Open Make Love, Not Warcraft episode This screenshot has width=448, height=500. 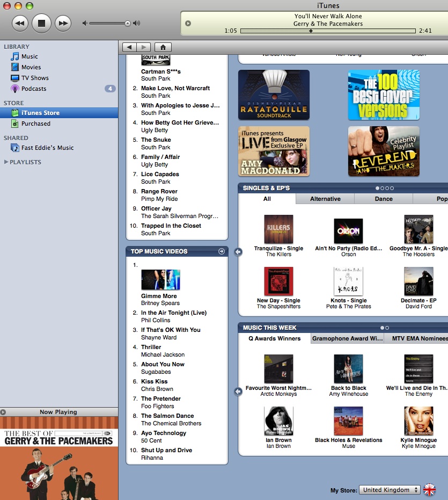(x=175, y=88)
